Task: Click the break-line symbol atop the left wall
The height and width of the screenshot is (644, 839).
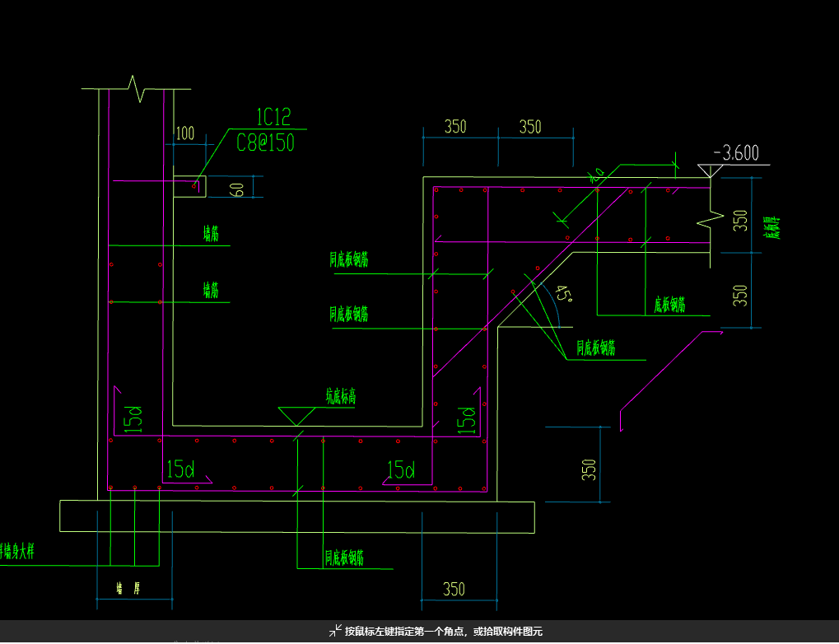Action: (137, 89)
